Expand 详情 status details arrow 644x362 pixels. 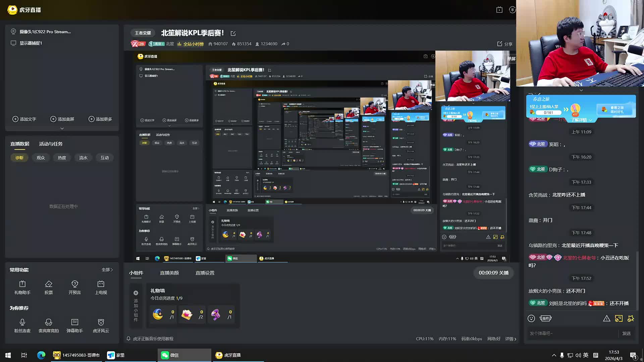pos(511,339)
